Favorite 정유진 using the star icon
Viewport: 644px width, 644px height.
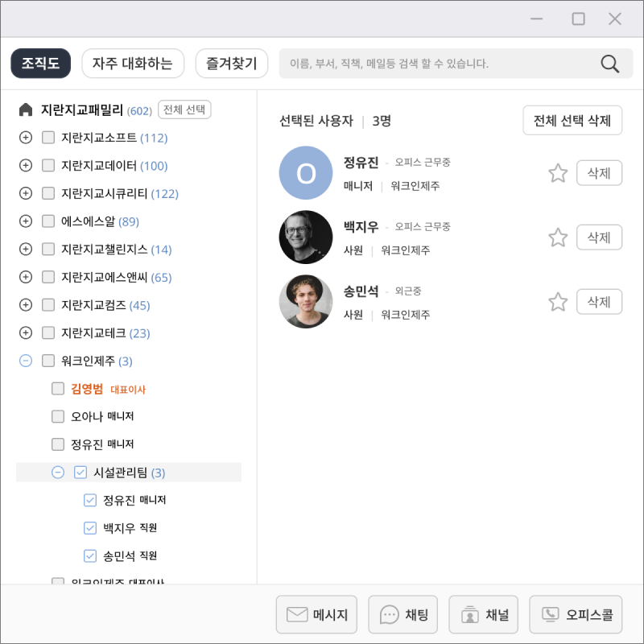tap(558, 172)
